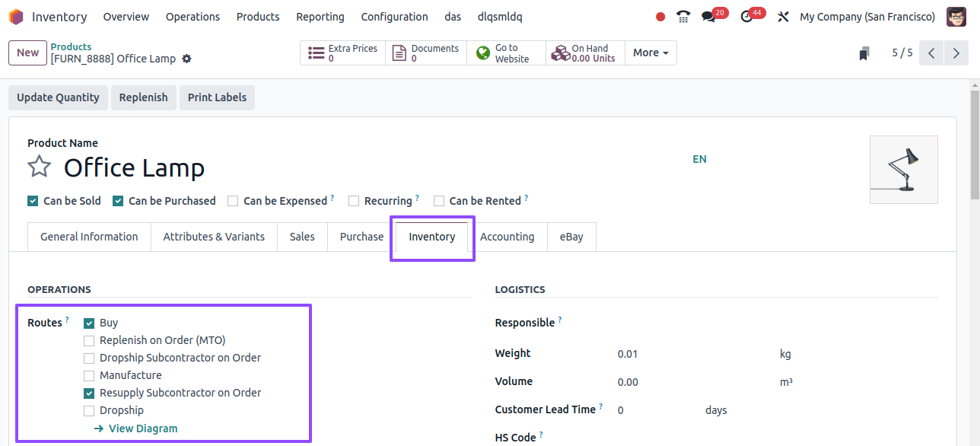Click the Update Quantity button
The height and width of the screenshot is (446, 980).
pos(58,97)
